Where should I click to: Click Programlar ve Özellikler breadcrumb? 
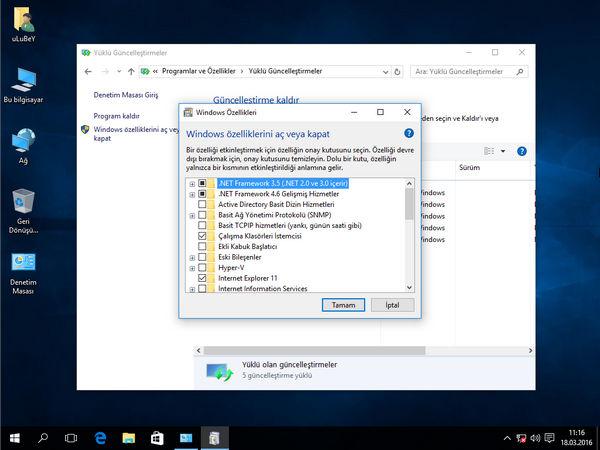click(x=199, y=71)
